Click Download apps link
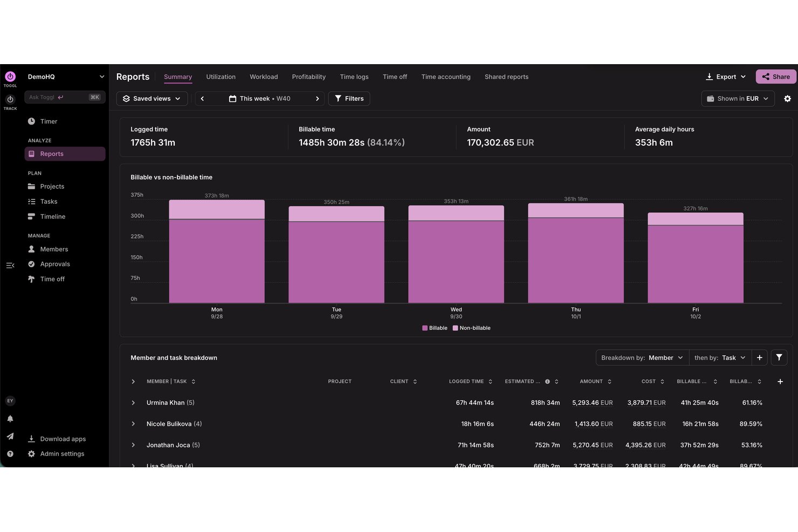798x532 pixels. (57, 439)
